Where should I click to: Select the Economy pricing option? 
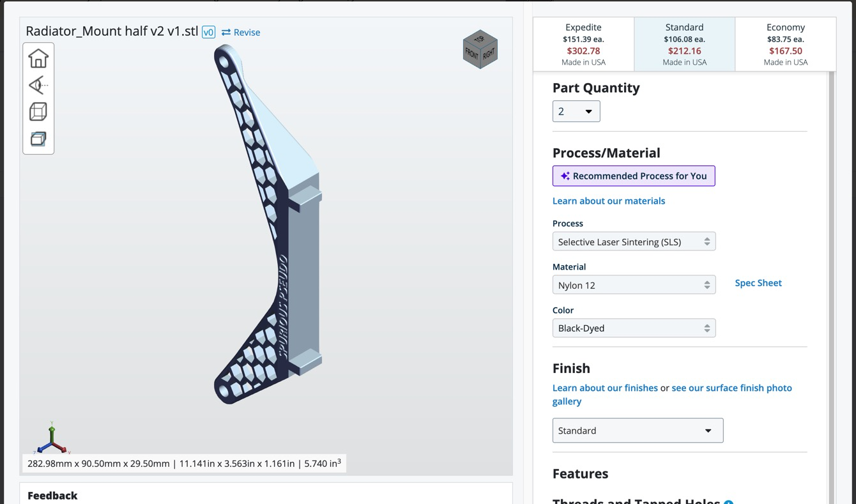click(785, 44)
